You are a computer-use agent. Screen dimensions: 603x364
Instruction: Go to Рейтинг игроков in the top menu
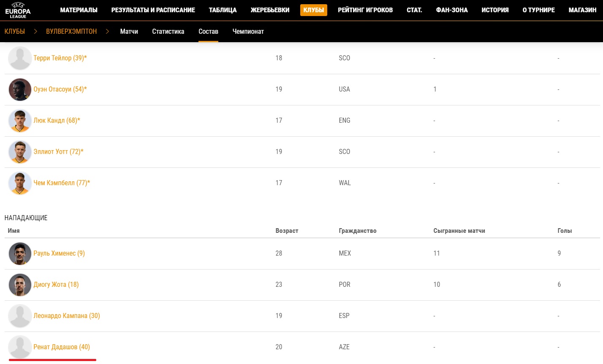(x=365, y=10)
